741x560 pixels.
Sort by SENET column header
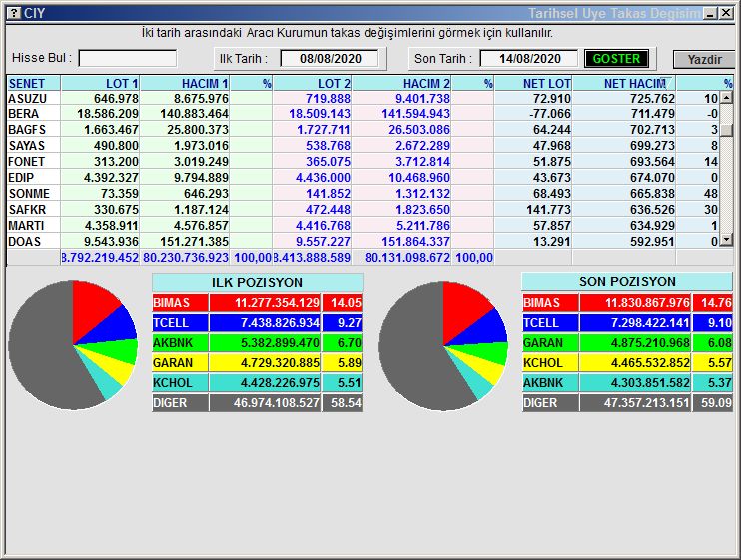34,83
